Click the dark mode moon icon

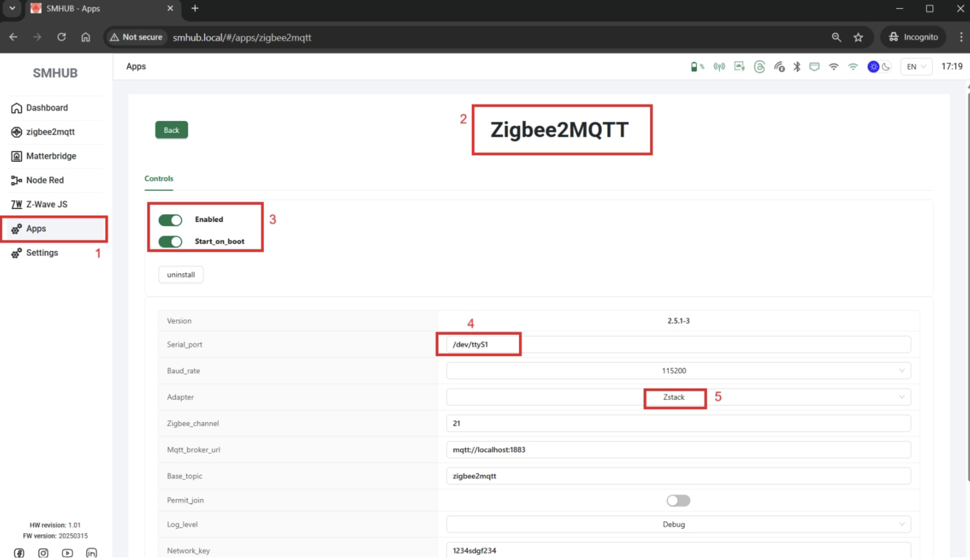(x=886, y=67)
